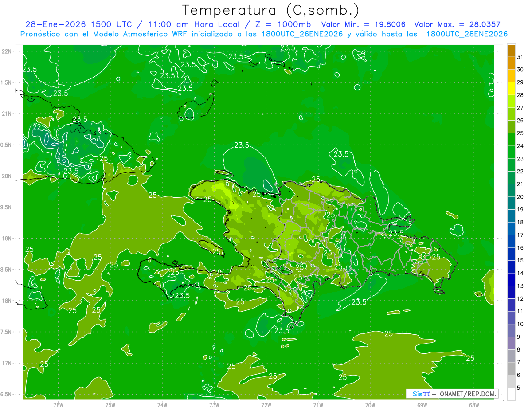Select the '68W' longitude axis label
Screen dimensions: 532x411
(474, 405)
